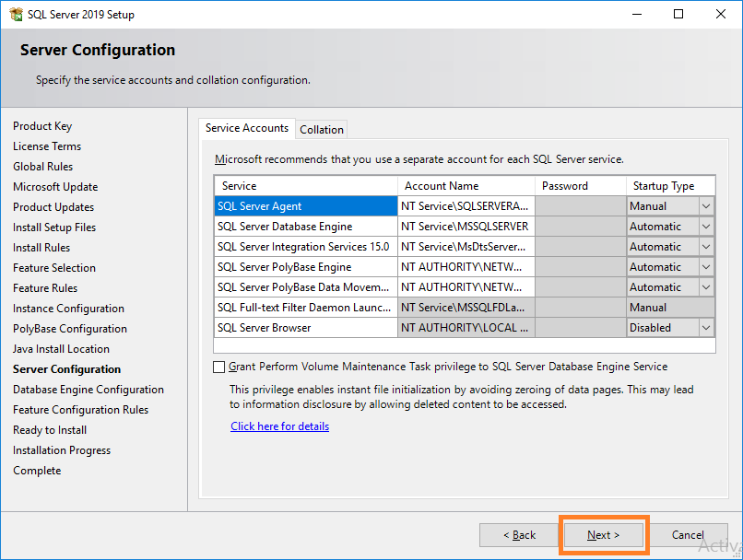Click the Java Install Location step
Image resolution: width=743 pixels, height=560 pixels.
(61, 349)
